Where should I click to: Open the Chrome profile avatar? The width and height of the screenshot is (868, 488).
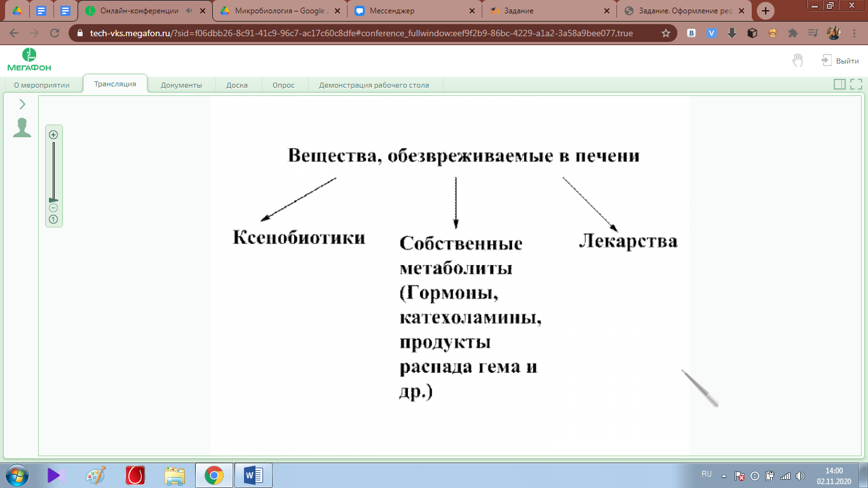pyautogui.click(x=834, y=33)
